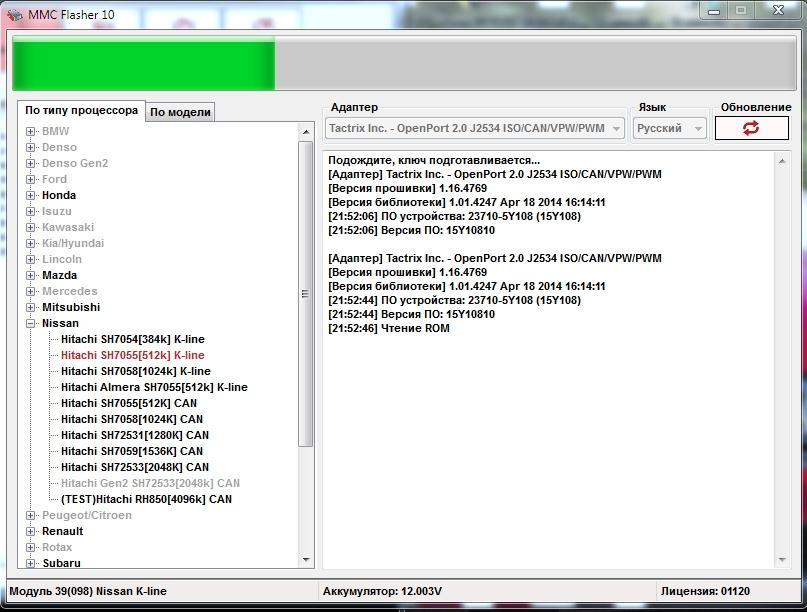
Task: Minimize the MMC Flasher window
Action: [714, 11]
